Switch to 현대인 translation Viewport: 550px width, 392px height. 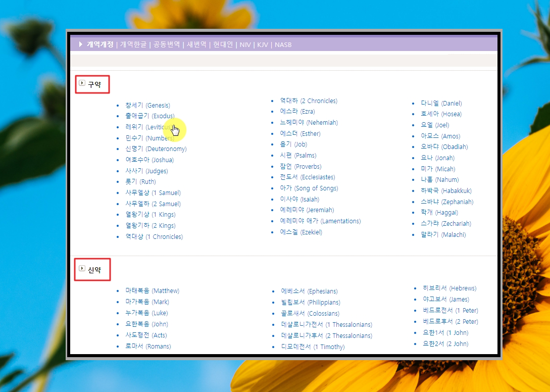[223, 44]
